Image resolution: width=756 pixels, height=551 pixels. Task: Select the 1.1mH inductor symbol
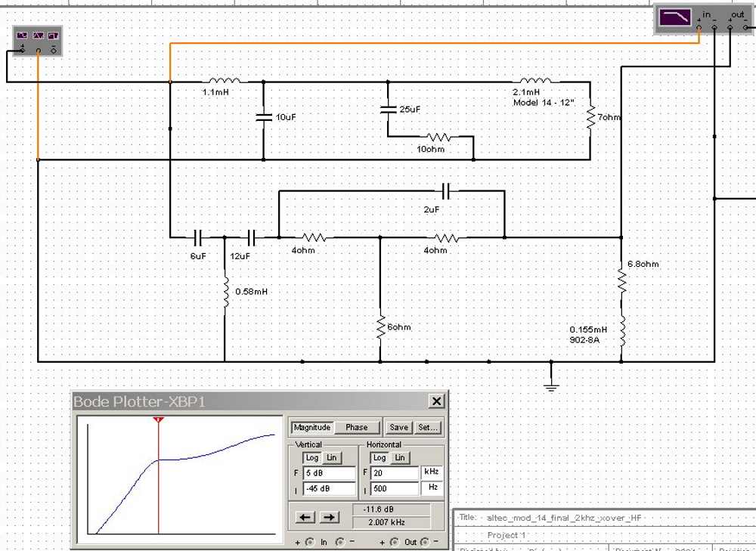click(225, 80)
